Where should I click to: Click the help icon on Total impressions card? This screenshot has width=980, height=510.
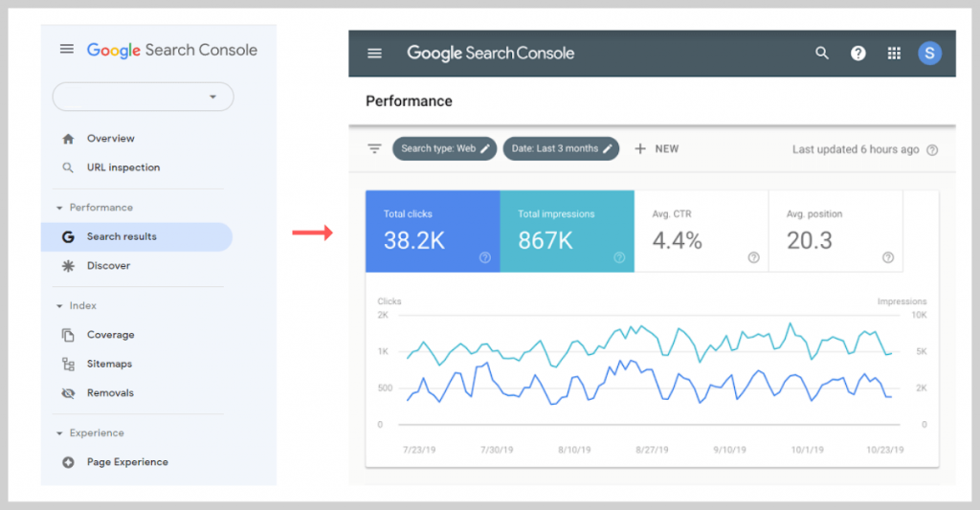coord(619,257)
